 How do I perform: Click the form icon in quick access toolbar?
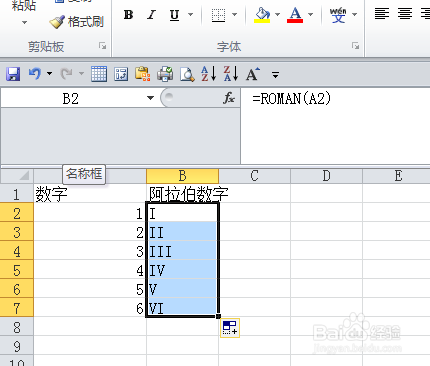coord(121,74)
